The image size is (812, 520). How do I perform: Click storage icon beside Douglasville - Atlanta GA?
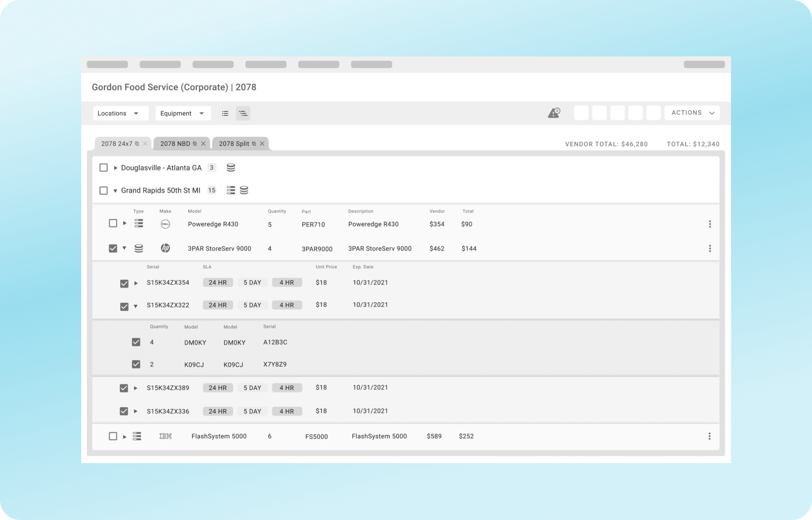coord(230,168)
